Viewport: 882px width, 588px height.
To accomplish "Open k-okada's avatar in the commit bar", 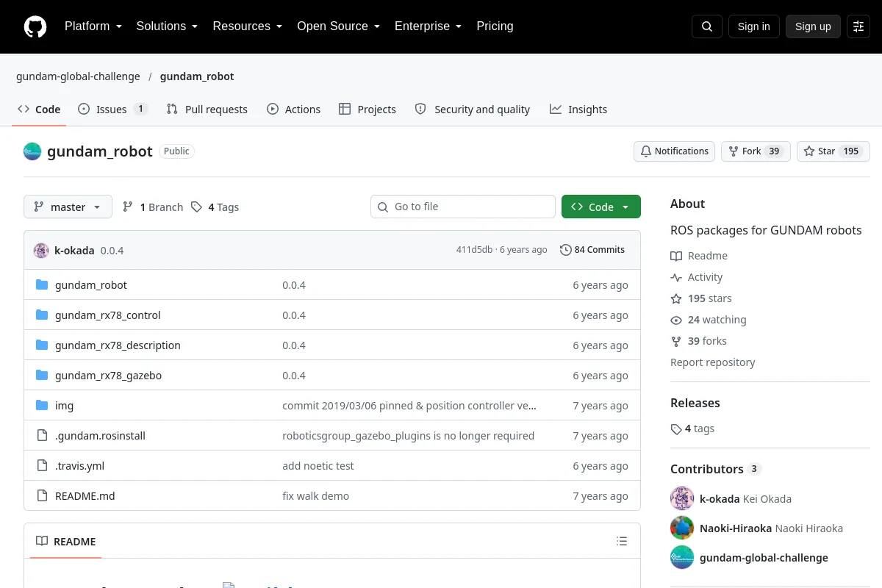I will tap(41, 250).
